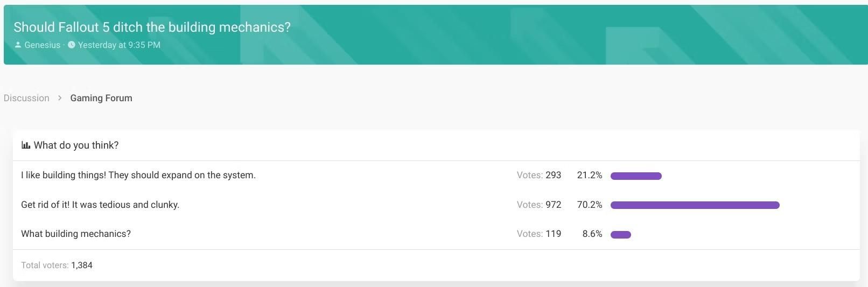Click the 21.2% purple result bar
Screen dimensions: 868x287
(x=636, y=176)
